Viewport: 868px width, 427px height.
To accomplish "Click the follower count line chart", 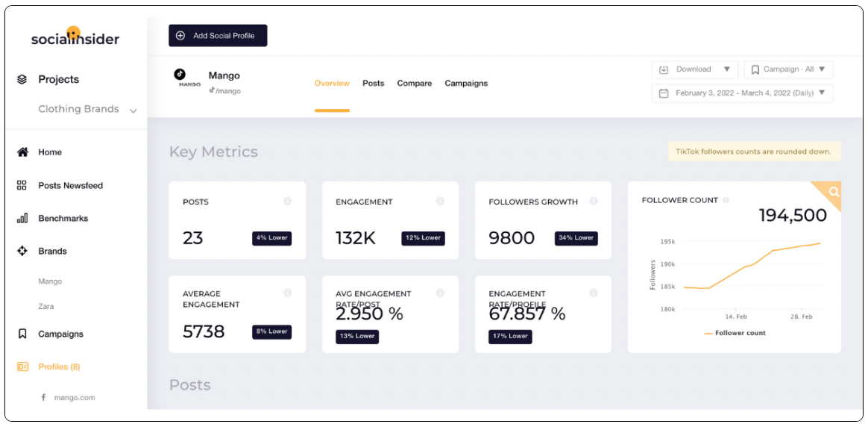I will (x=752, y=266).
